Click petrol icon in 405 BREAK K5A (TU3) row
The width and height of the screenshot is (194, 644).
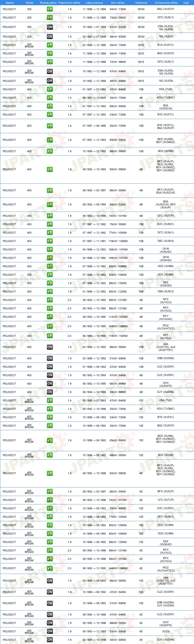(50, 400)
